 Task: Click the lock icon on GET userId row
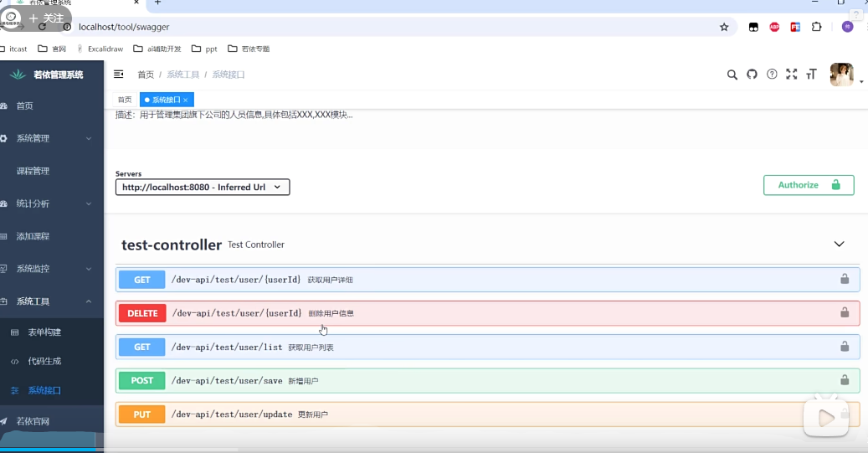click(845, 279)
